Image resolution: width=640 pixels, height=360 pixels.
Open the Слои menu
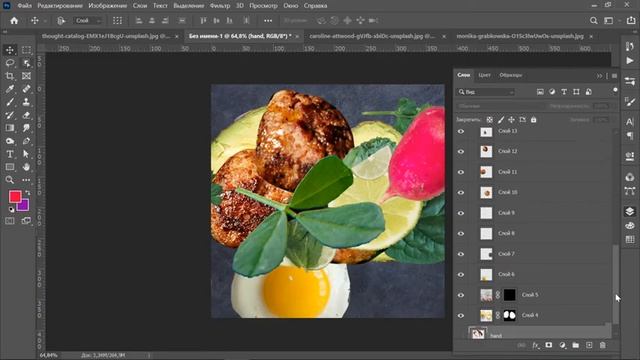pos(140,6)
